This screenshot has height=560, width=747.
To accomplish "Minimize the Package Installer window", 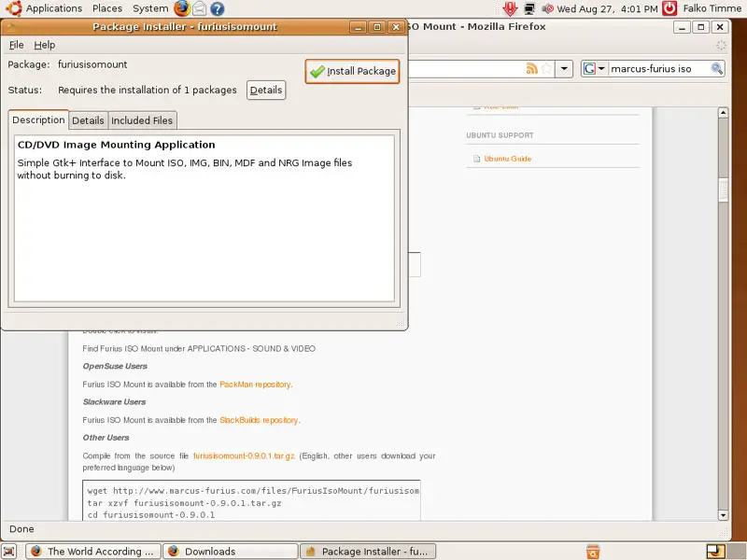I will (x=359, y=27).
